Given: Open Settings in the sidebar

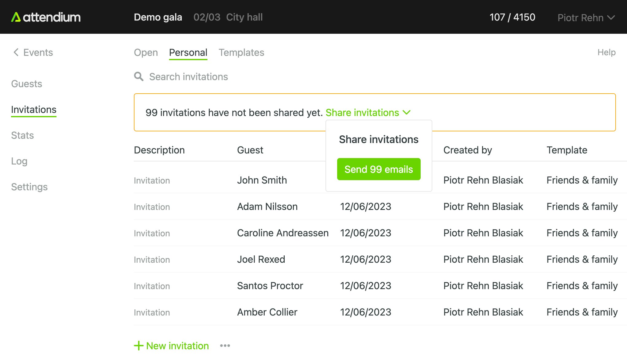Looking at the screenshot, I should click(29, 187).
